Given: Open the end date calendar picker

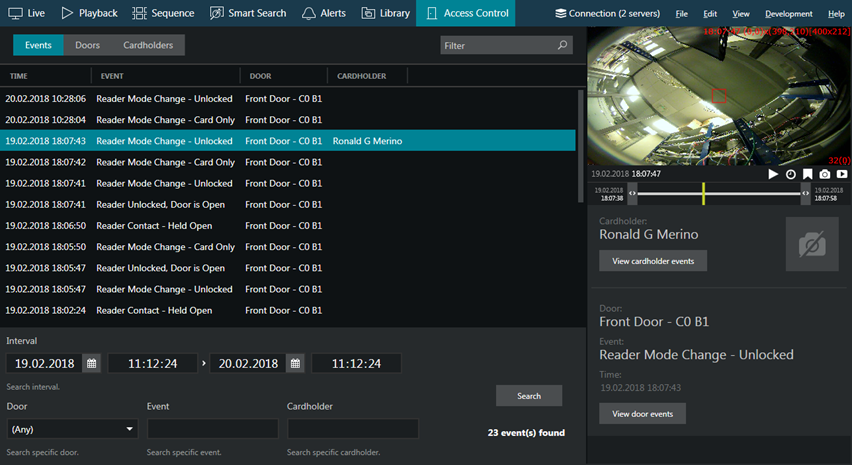Looking at the screenshot, I should (295, 363).
